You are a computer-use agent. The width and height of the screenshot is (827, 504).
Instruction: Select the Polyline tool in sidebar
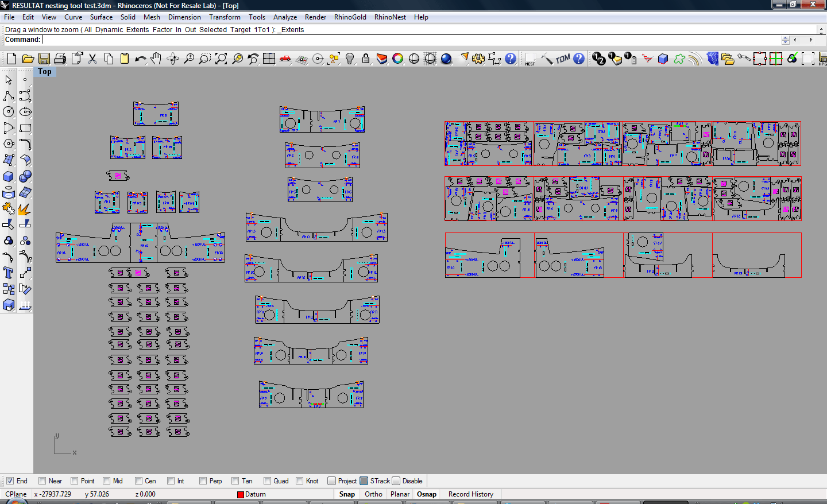(x=9, y=96)
